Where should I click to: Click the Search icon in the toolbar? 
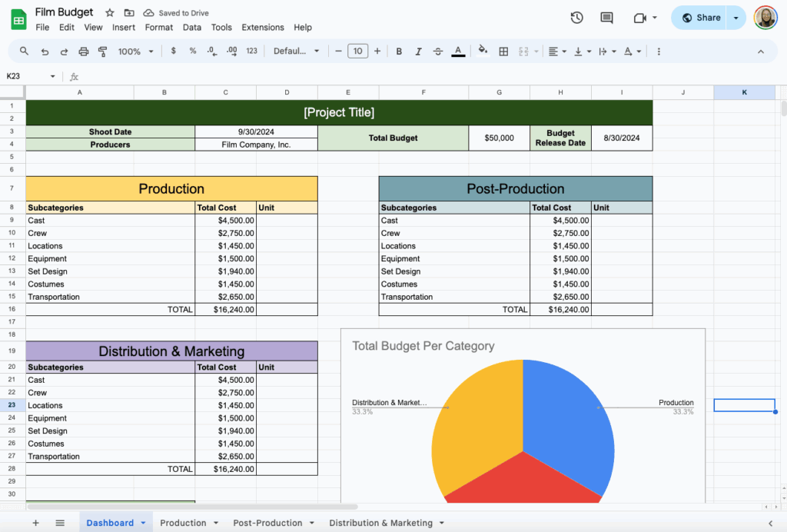pyautogui.click(x=23, y=51)
